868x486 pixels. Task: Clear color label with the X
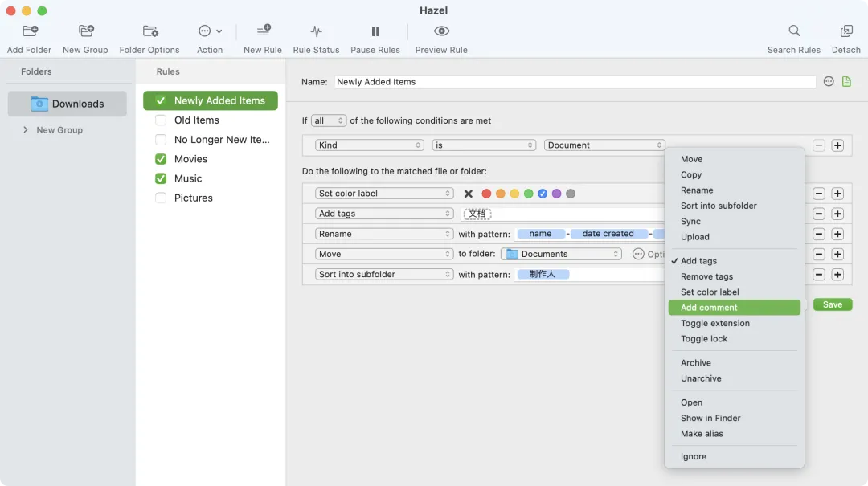[469, 194]
